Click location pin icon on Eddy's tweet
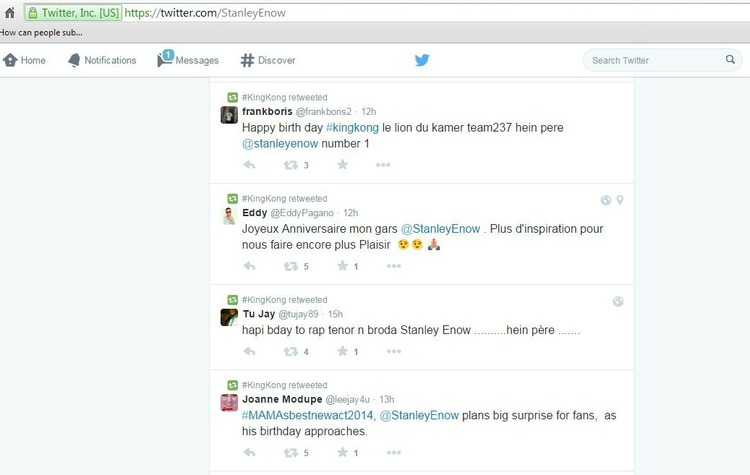 (x=620, y=200)
